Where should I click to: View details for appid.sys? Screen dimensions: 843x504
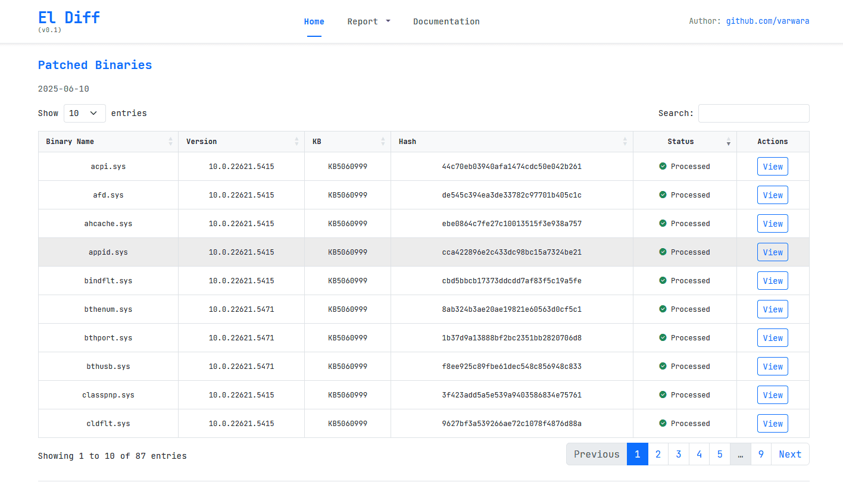(772, 252)
